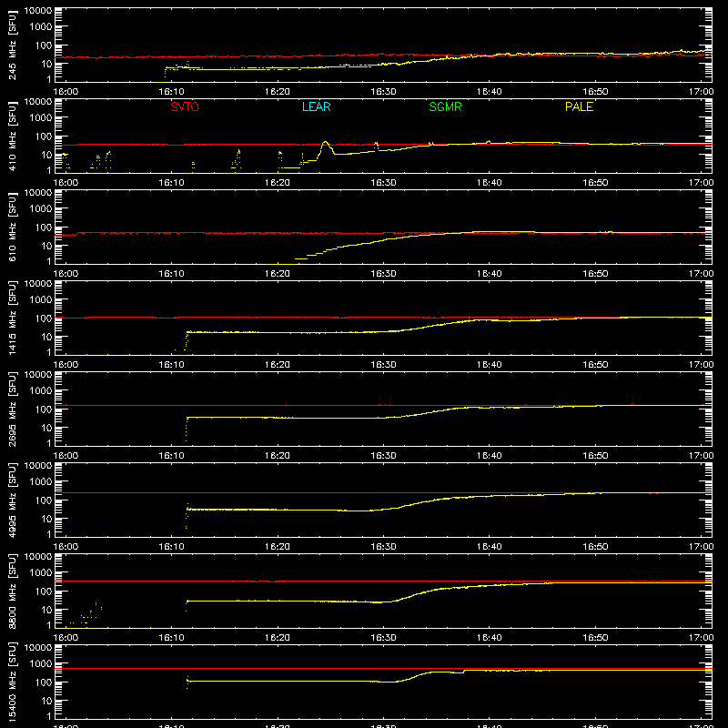Click 16:20 time tick below 8800 MHz panel

(x=278, y=638)
